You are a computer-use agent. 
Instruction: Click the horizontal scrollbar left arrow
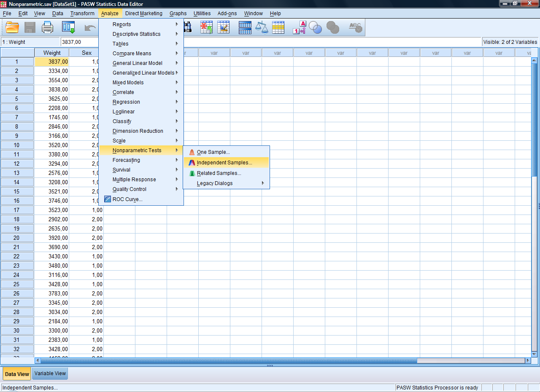[38, 360]
